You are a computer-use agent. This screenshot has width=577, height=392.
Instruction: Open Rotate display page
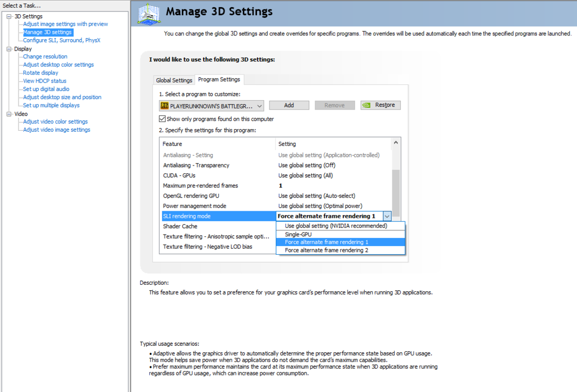point(40,72)
